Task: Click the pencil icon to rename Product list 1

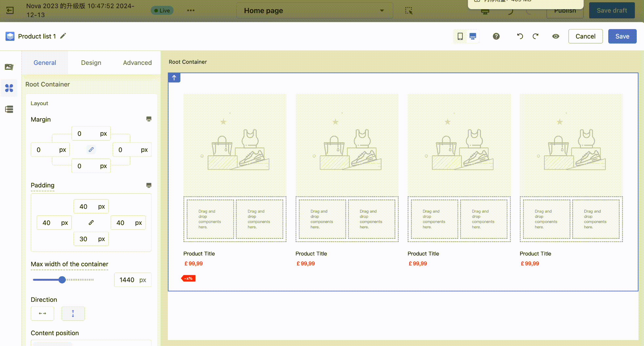Action: (x=63, y=36)
